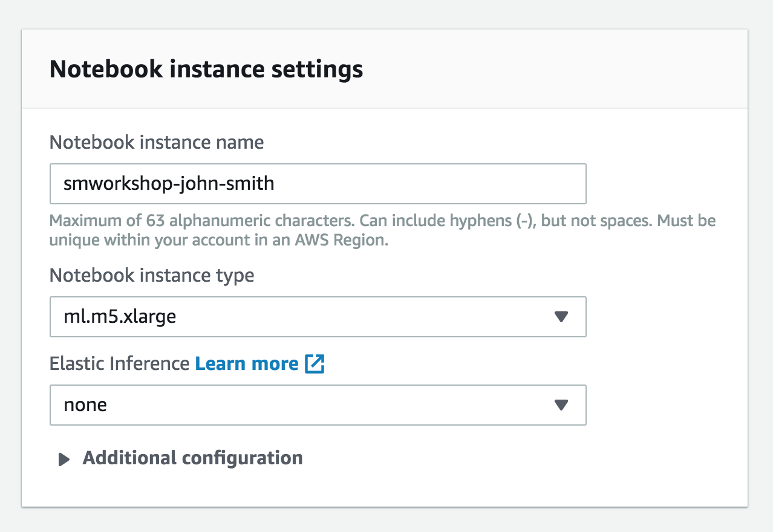Screen dimensions: 773x532
Task: Click the unique within your account hint line
Action: 218,240
